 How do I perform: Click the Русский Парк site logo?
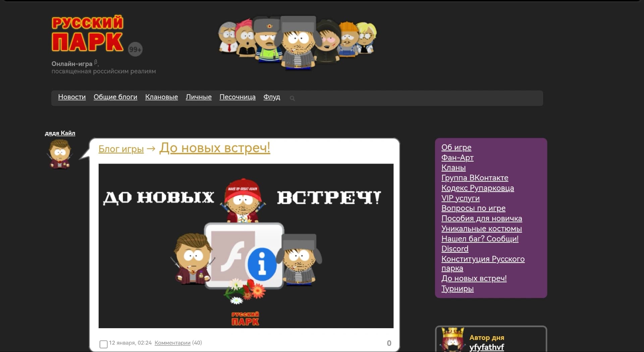click(x=88, y=34)
